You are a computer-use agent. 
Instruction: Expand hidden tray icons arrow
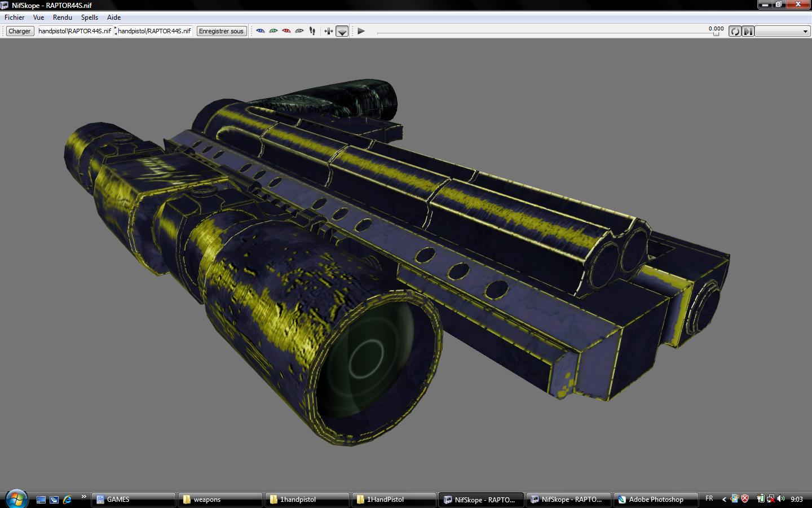[x=724, y=499]
